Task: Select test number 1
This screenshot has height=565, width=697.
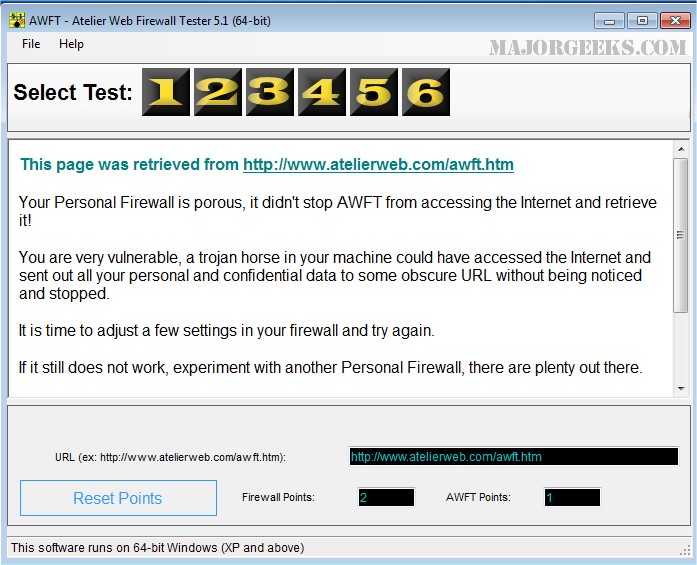Action: click(166, 92)
